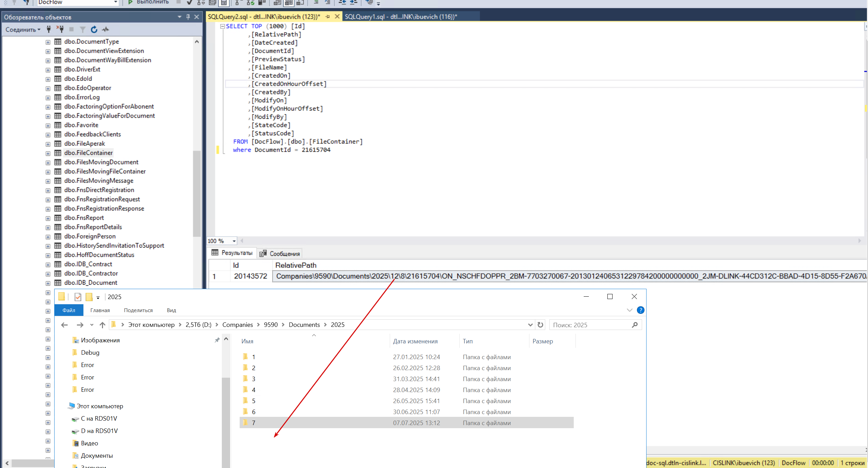This screenshot has height=468, width=868.
Task: Click the Disconnect plug icon in Object Explorer
Action: (x=60, y=30)
